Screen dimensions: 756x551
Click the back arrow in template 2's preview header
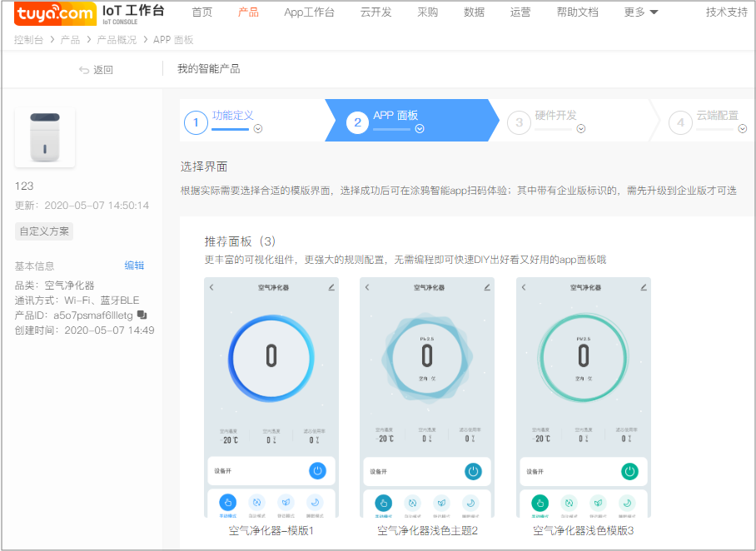click(368, 287)
